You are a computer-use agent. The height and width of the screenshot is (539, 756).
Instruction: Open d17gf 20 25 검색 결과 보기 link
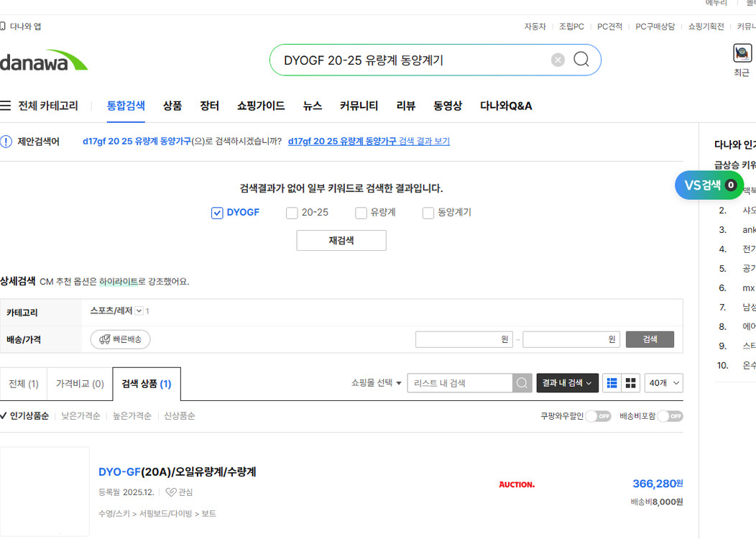click(369, 142)
